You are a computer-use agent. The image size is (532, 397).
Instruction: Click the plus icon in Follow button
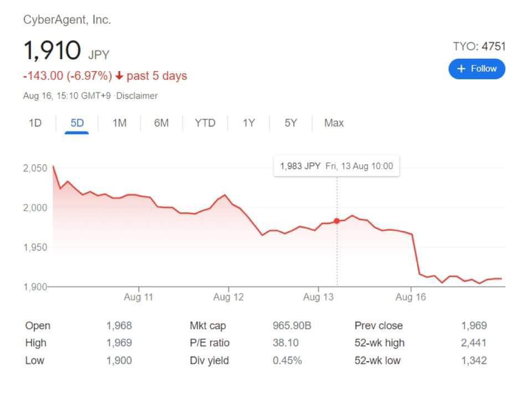click(x=461, y=69)
